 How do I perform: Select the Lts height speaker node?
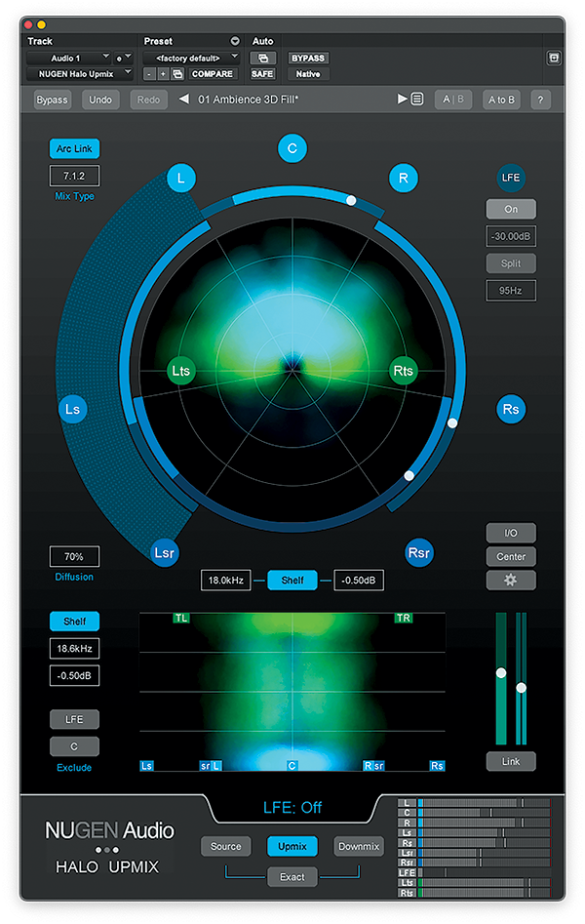[x=181, y=371]
